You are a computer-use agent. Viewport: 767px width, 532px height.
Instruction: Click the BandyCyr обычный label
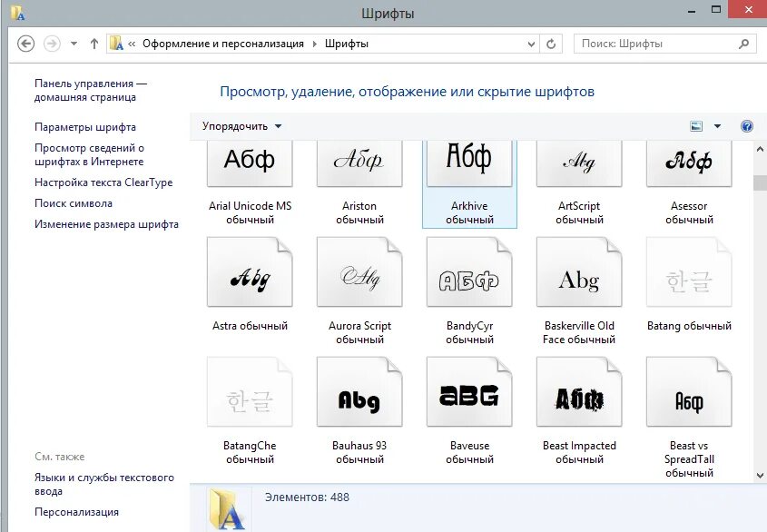click(x=469, y=333)
